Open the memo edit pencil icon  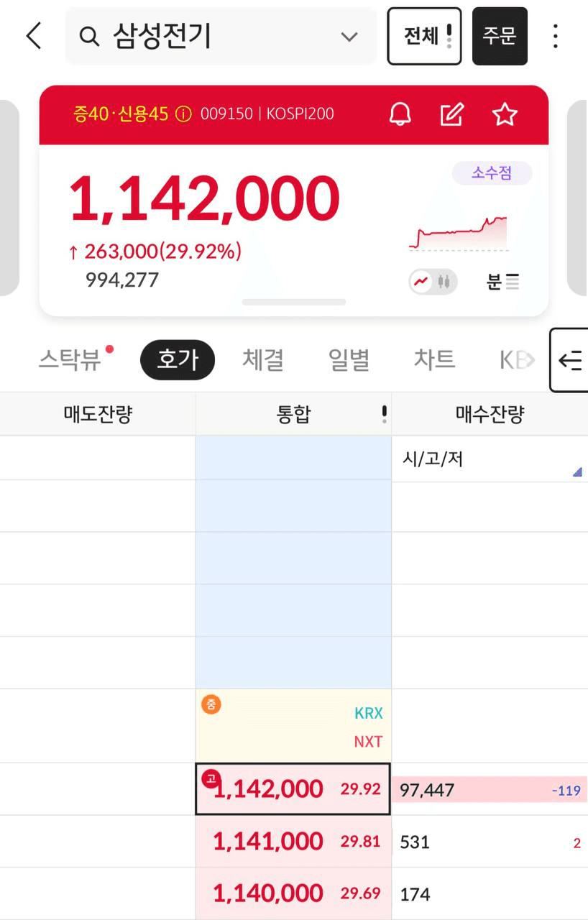click(452, 114)
